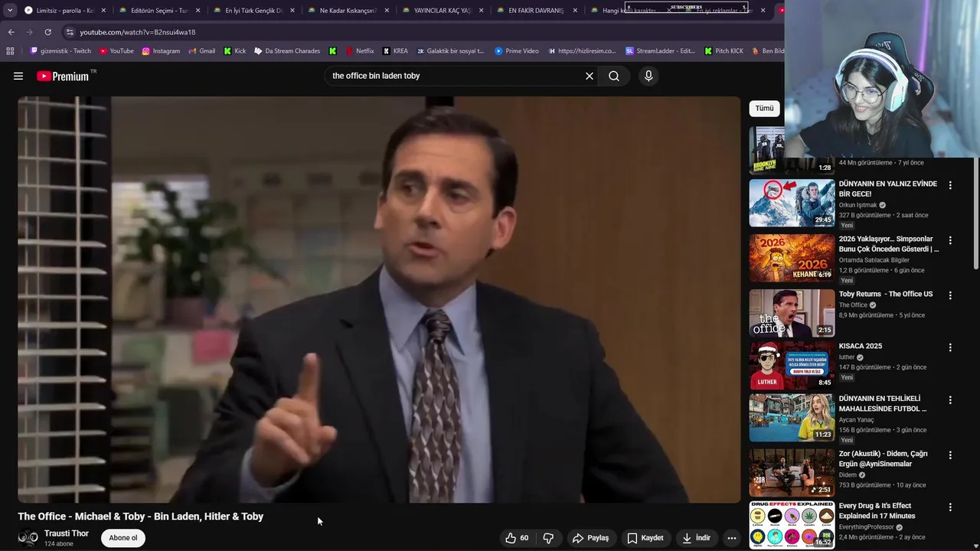The height and width of the screenshot is (551, 980).
Task: Open the KREA bookmark
Action: (x=394, y=51)
